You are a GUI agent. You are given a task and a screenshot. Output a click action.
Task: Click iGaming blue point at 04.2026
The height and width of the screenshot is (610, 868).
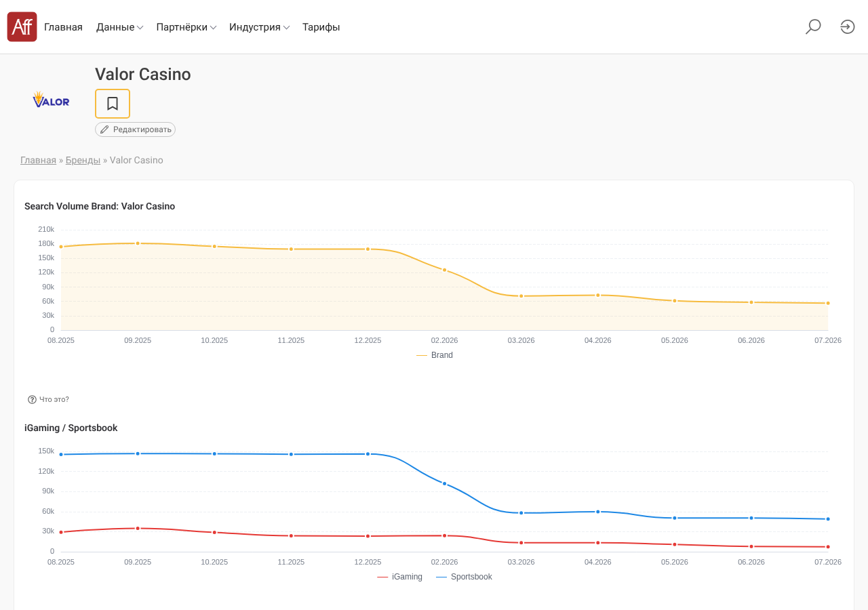[598, 512]
